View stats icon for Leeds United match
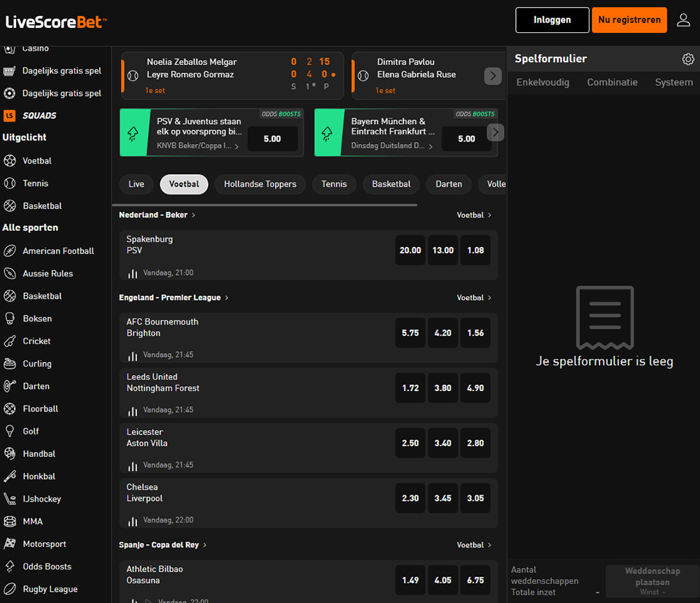700x603 pixels. pos(132,411)
